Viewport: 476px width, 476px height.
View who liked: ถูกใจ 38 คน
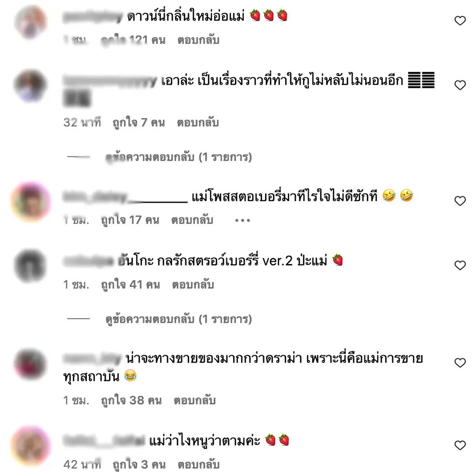[x=131, y=400]
